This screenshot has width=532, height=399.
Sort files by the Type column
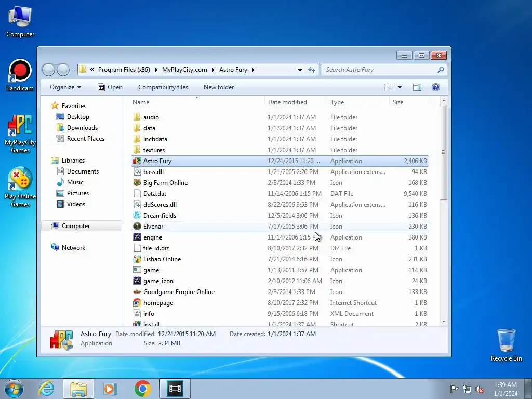[x=358, y=102]
